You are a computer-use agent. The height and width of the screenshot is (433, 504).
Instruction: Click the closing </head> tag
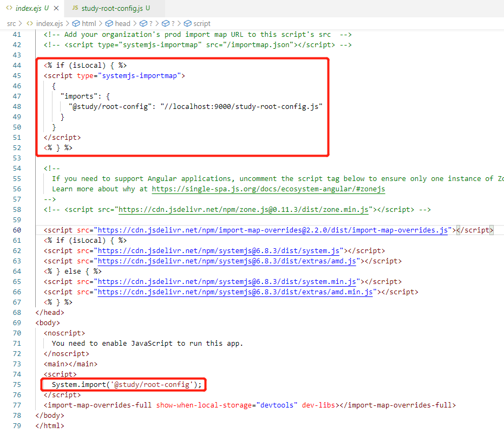[50, 312]
